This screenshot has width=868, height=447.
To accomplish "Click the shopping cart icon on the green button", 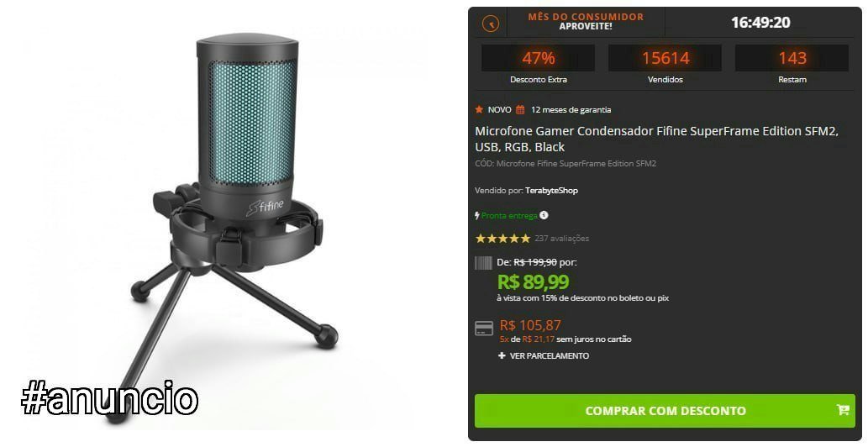I will click(843, 410).
